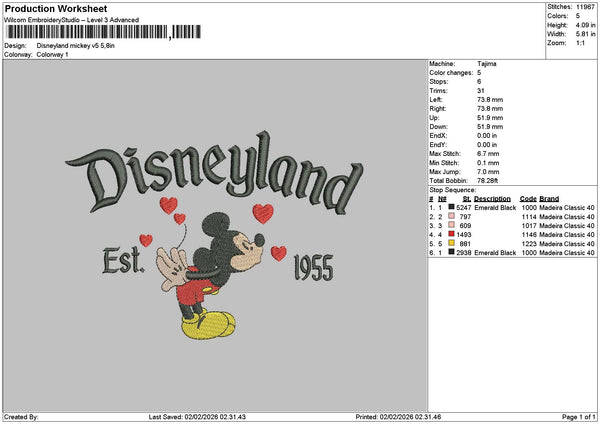Image resolution: width=600 pixels, height=424 pixels.
Task: Click the 'Production Worksheet' heading
Action: [x=56, y=8]
